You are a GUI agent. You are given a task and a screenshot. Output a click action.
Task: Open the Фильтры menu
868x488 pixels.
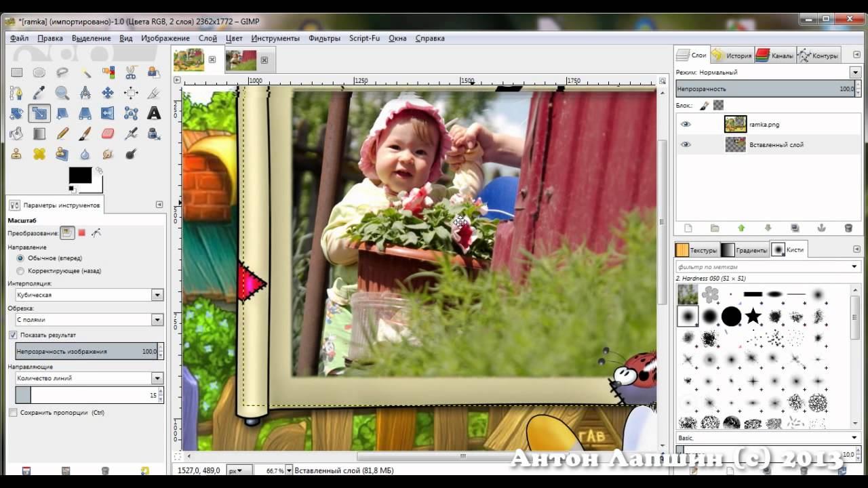tap(324, 38)
